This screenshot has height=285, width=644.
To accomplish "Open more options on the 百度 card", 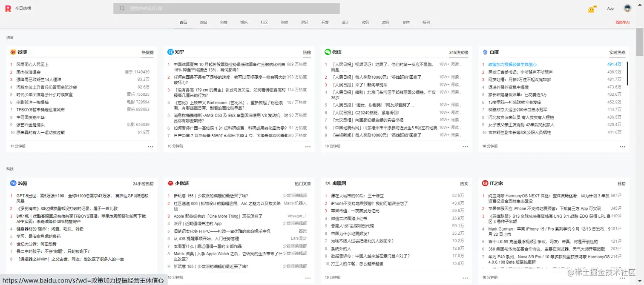I will coord(623,146).
